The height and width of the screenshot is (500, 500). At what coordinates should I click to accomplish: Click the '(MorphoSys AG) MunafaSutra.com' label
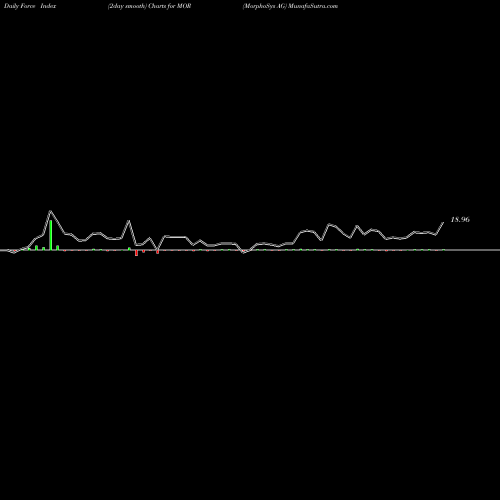point(290,6)
